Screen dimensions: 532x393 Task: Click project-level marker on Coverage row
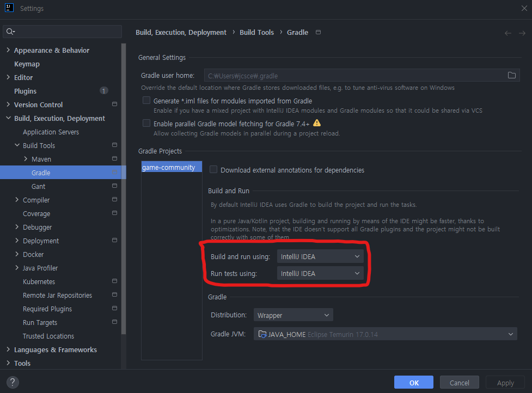115,213
